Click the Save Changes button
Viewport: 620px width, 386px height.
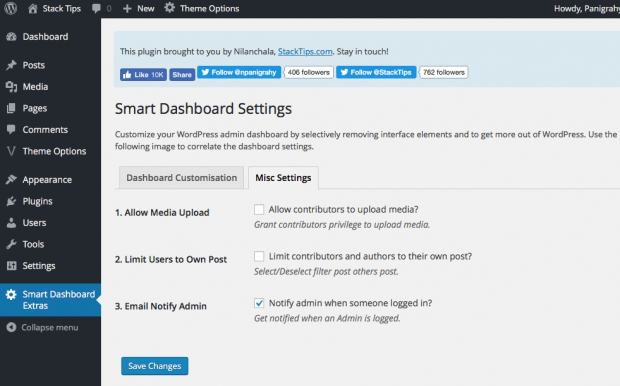(x=155, y=366)
